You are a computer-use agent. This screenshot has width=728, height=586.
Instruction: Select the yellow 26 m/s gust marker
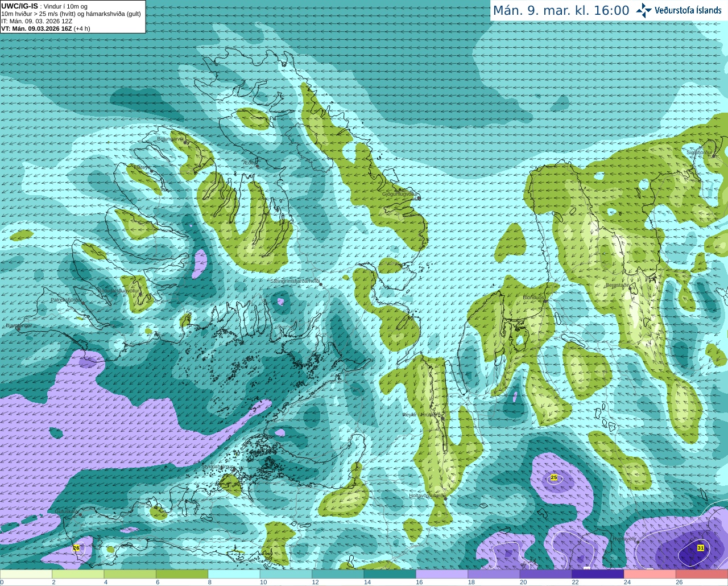(x=76, y=547)
